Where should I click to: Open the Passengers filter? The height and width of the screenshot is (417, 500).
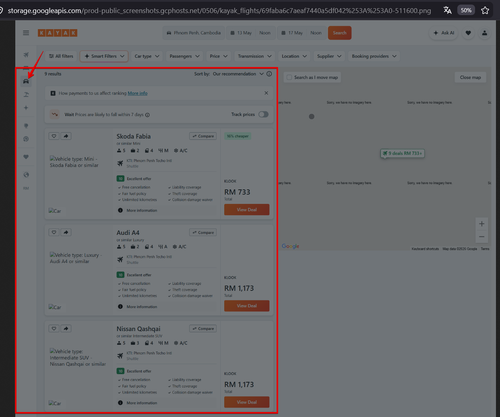pos(184,56)
